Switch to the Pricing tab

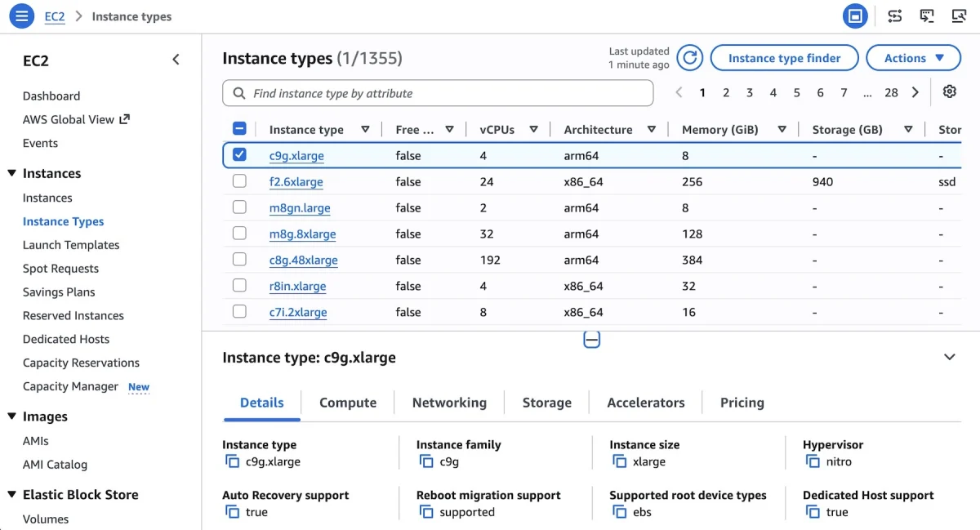[x=742, y=403]
